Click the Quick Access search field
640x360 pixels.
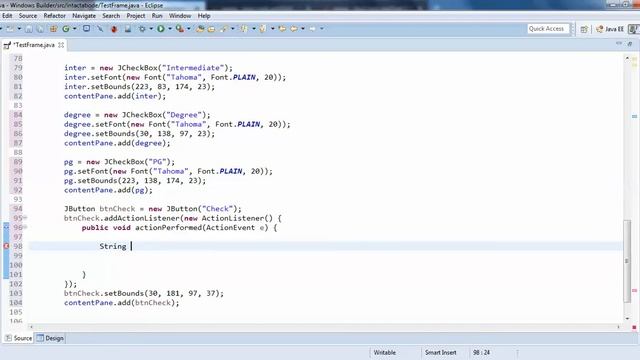click(547, 29)
